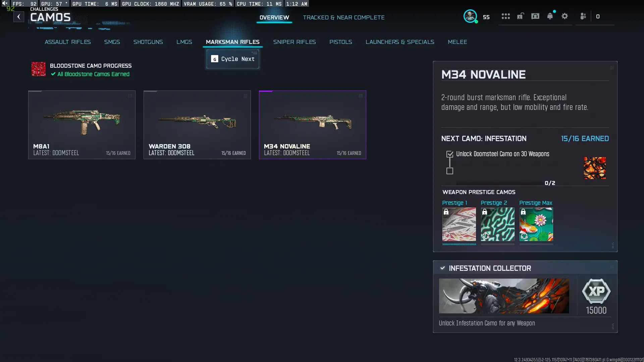Select the Prestige Max koi camo
The height and width of the screenshot is (362, 644).
[536, 224]
